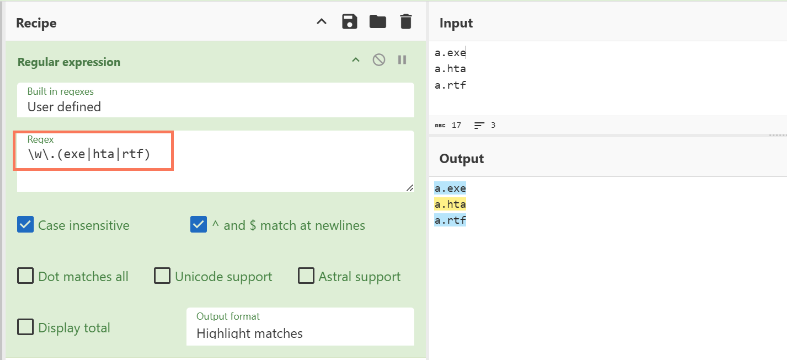Viewport: 787px width, 360px height.
Task: Click the Input panel heading
Action: [456, 23]
